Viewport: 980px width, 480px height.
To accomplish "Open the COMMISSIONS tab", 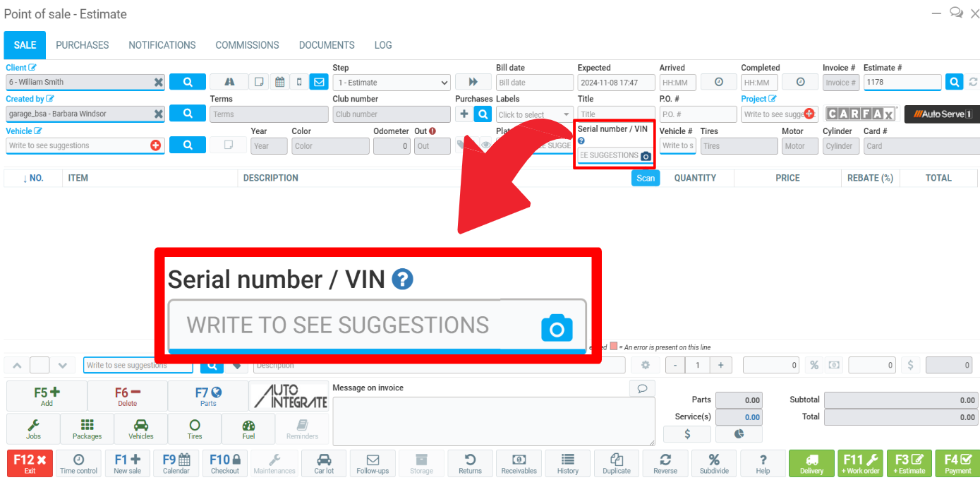I will (x=247, y=45).
